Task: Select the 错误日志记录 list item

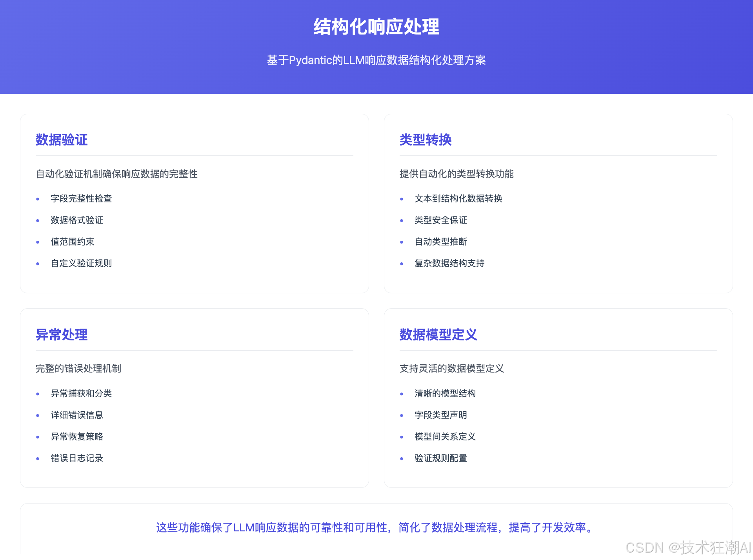Action: coord(77,458)
